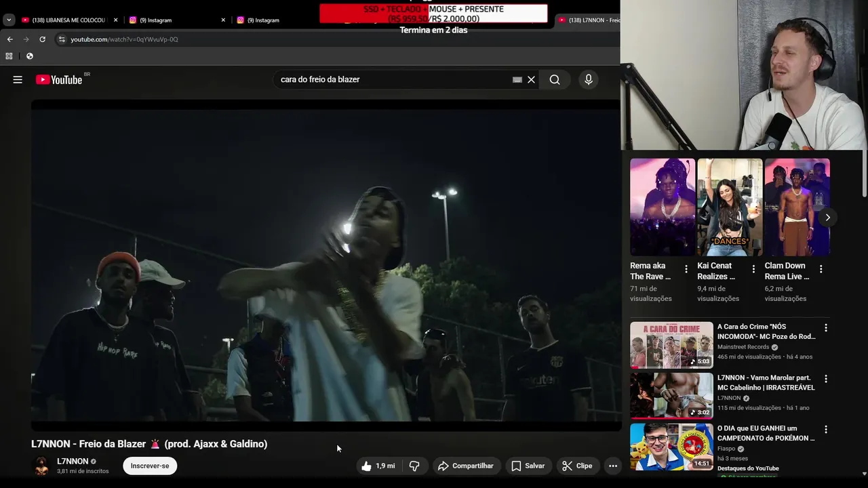868x488 pixels.
Task: Open L7NNON channel avatar
Action: click(x=41, y=466)
